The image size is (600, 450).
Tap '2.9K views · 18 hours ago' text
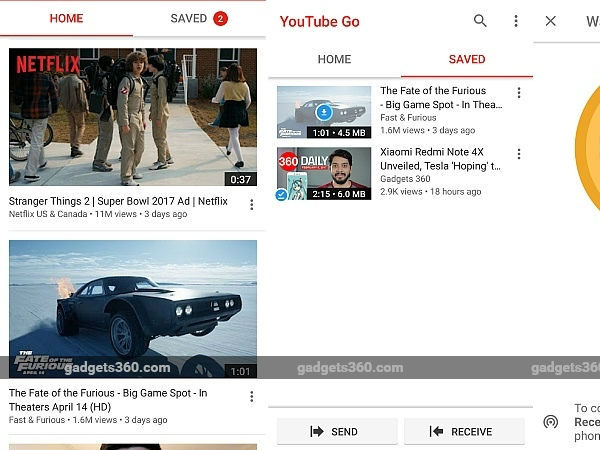click(430, 192)
